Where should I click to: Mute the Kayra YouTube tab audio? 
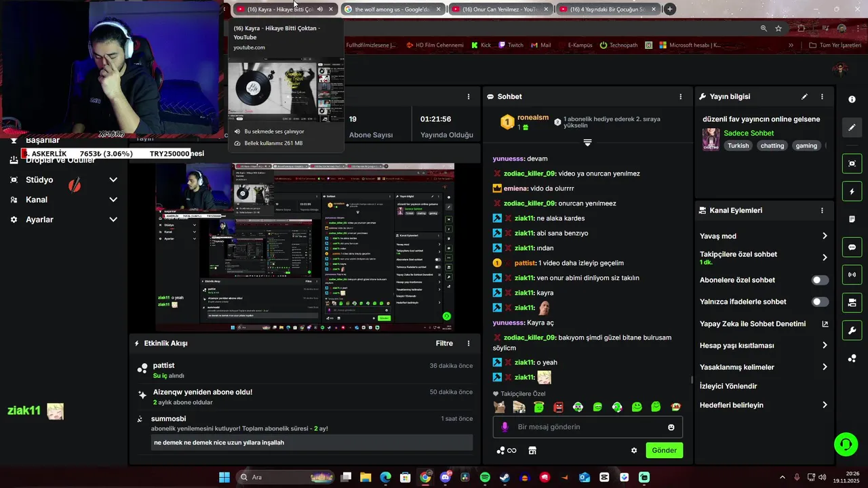pos(320,9)
